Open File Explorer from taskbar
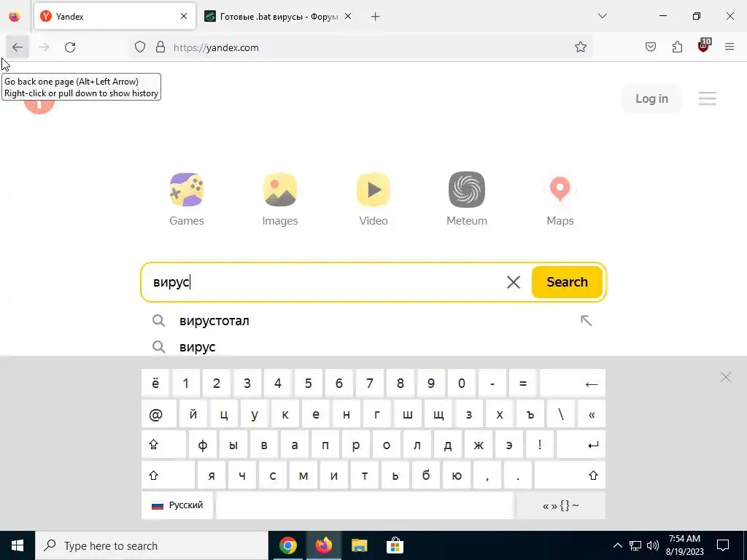The width and height of the screenshot is (747, 560). coord(359,545)
